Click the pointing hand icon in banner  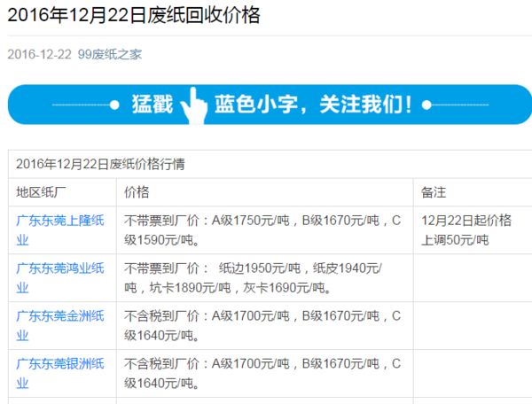(193, 105)
